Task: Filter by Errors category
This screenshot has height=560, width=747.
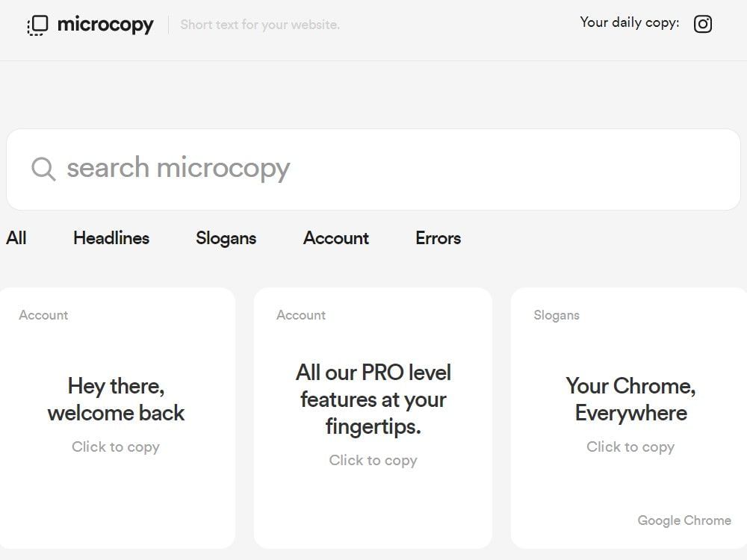Action: click(x=438, y=237)
